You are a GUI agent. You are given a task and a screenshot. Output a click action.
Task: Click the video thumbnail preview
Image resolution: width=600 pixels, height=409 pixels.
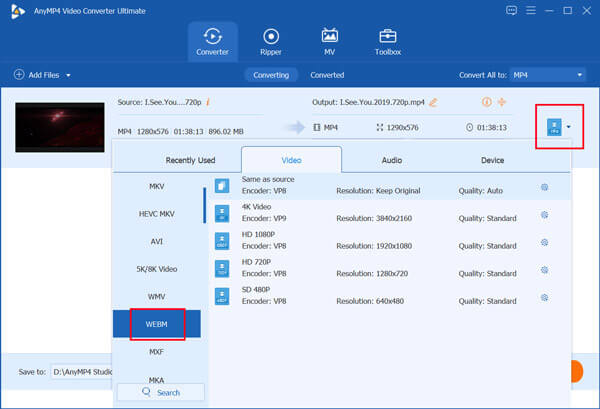click(60, 127)
